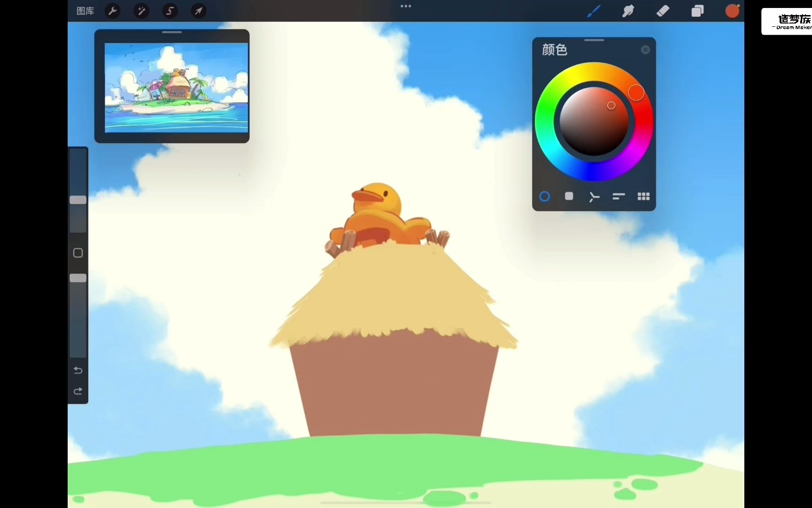Click the three-dot menu at top center
Screen dimensions: 812x508
pyautogui.click(x=406, y=6)
